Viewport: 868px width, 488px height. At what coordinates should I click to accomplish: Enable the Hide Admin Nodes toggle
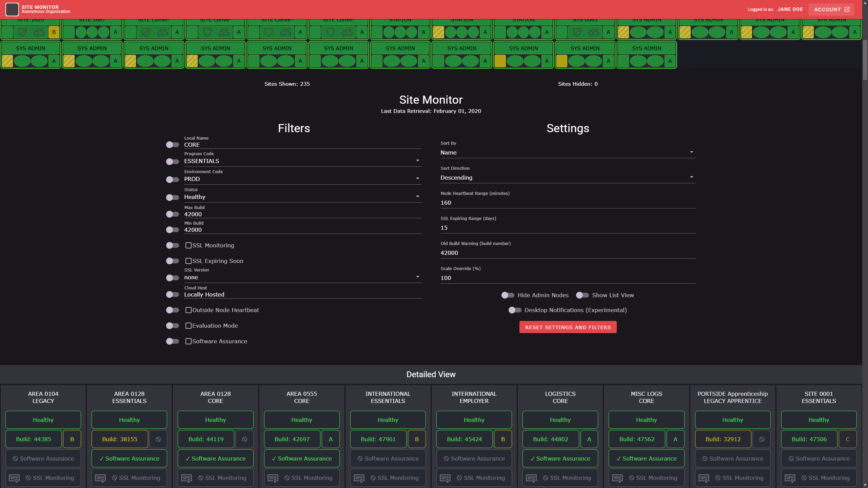[x=508, y=295]
